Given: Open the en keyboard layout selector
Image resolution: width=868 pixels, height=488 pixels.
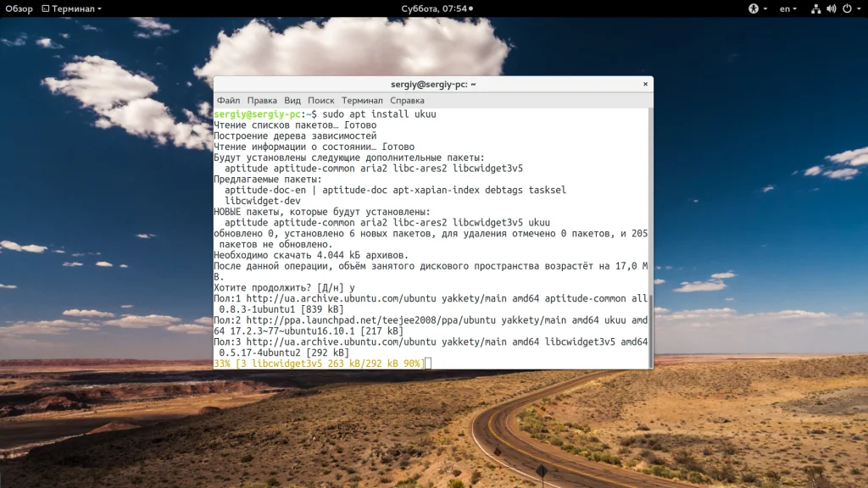Looking at the screenshot, I should [x=787, y=8].
